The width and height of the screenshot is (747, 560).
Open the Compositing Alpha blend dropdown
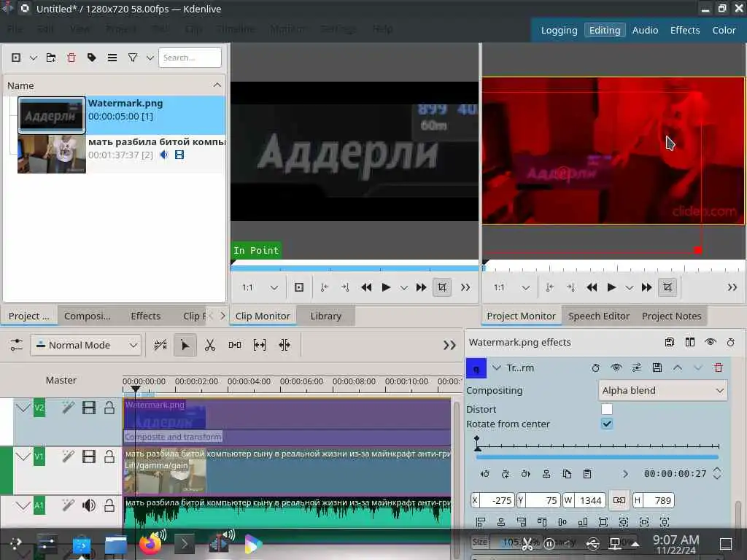pos(662,391)
